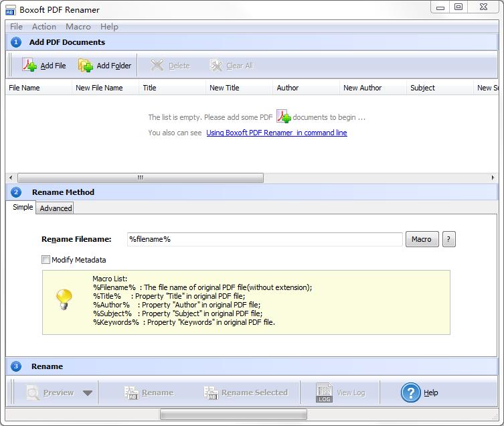Minimize the Boxoft PDF Renamer window
The height and width of the screenshot is (426, 504).
coord(440,7)
